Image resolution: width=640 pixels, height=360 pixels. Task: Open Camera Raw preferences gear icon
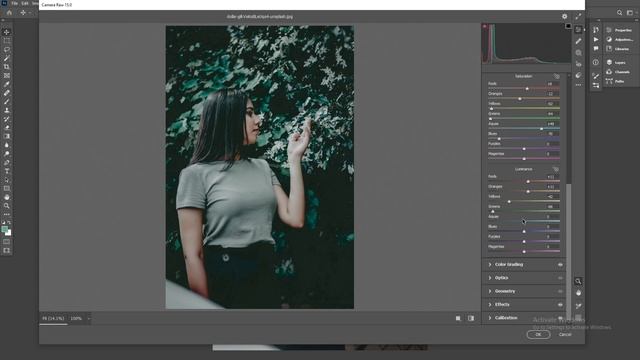point(564,17)
